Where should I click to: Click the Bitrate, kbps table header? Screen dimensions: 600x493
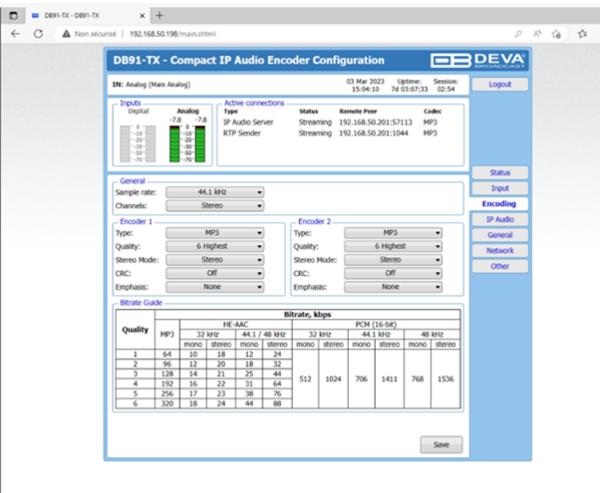[307, 315]
